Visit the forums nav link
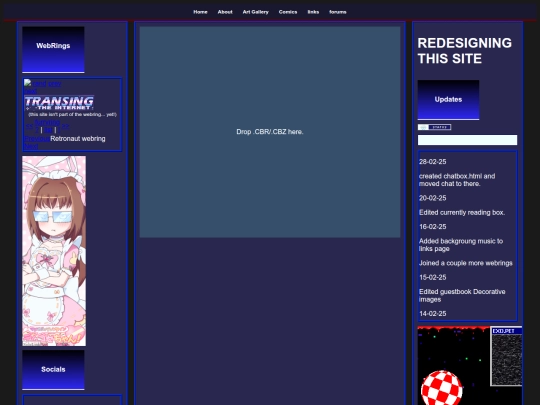Screen dimensions: 540x405 (338, 12)
